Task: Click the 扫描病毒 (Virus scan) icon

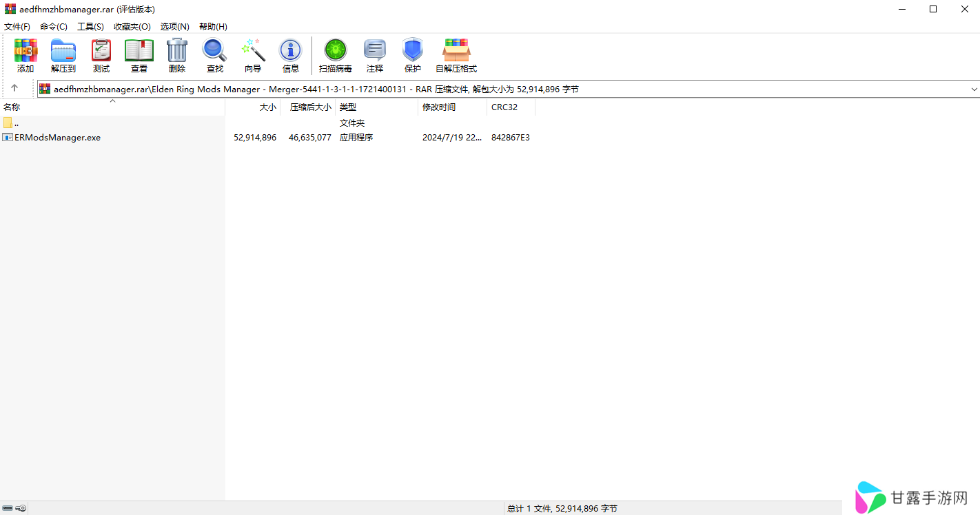Action: (336, 50)
